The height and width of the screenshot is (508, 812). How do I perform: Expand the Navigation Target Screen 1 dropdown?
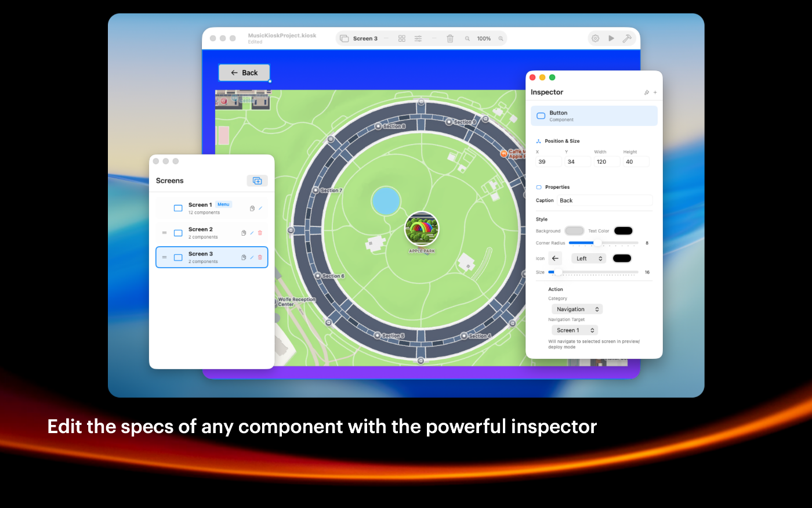574,330
